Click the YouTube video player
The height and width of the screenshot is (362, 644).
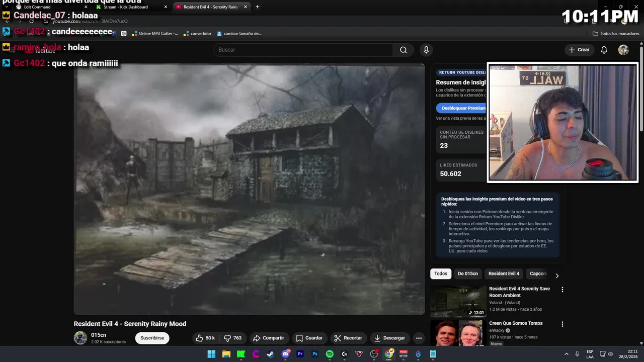point(250,189)
